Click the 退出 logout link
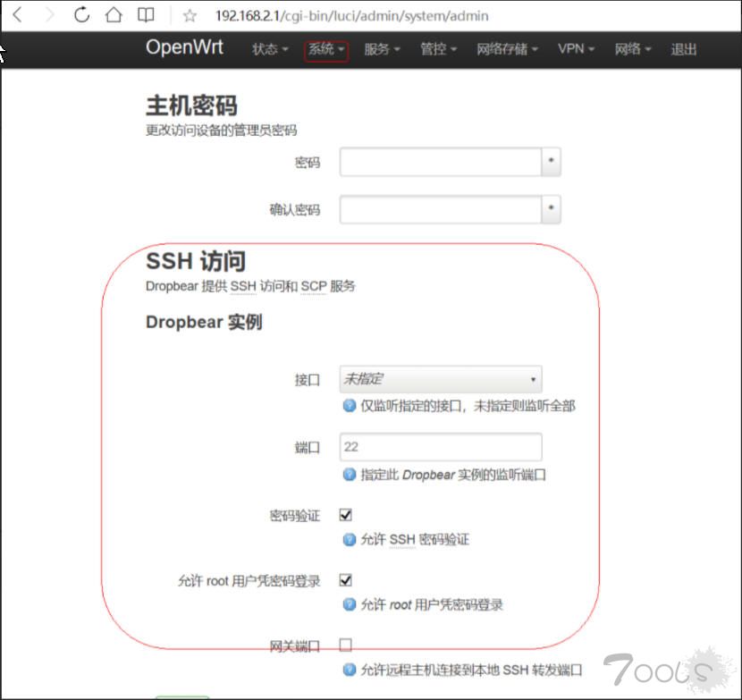The image size is (742, 700). (x=683, y=49)
